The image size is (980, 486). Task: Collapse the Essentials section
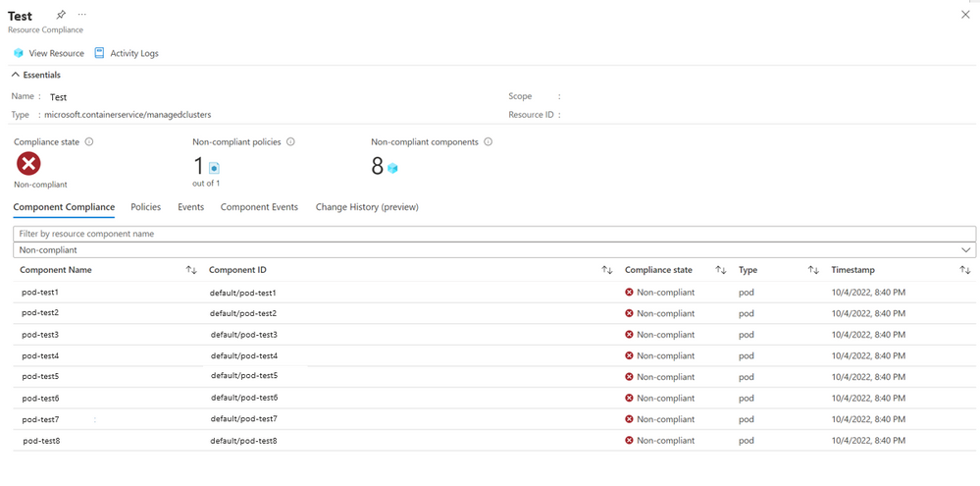(x=36, y=75)
